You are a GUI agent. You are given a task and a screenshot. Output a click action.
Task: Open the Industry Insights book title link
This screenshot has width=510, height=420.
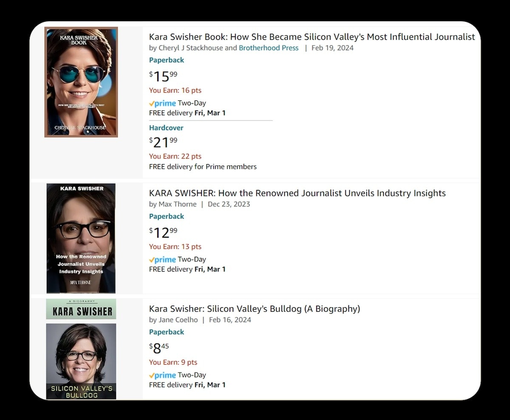[x=297, y=193]
